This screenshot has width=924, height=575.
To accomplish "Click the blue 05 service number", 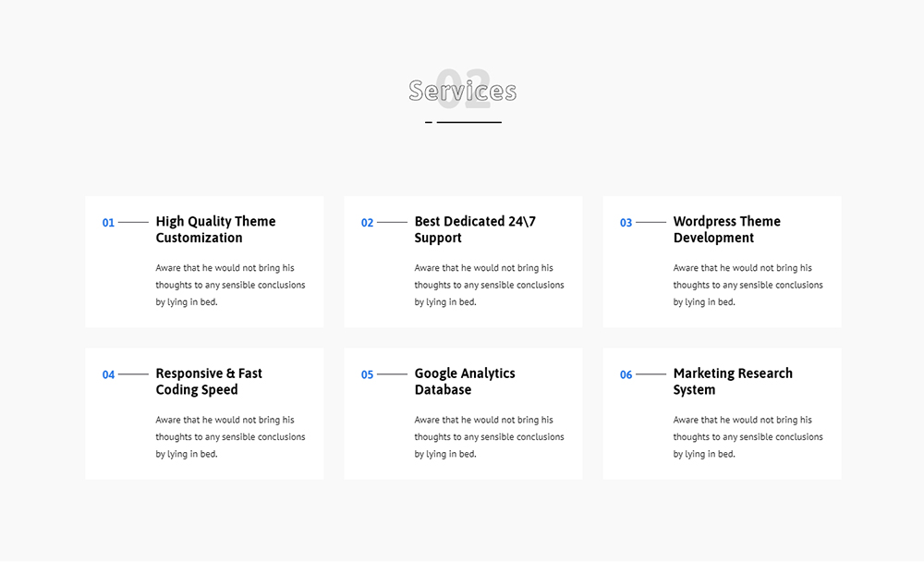I will 367,375.
